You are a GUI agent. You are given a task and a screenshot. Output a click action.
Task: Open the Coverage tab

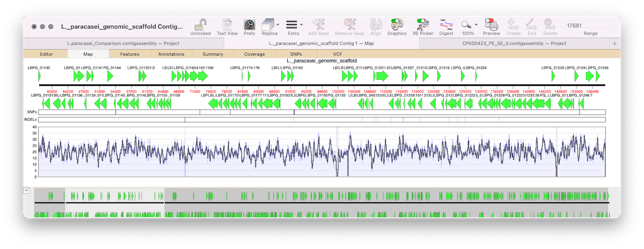[x=254, y=54]
